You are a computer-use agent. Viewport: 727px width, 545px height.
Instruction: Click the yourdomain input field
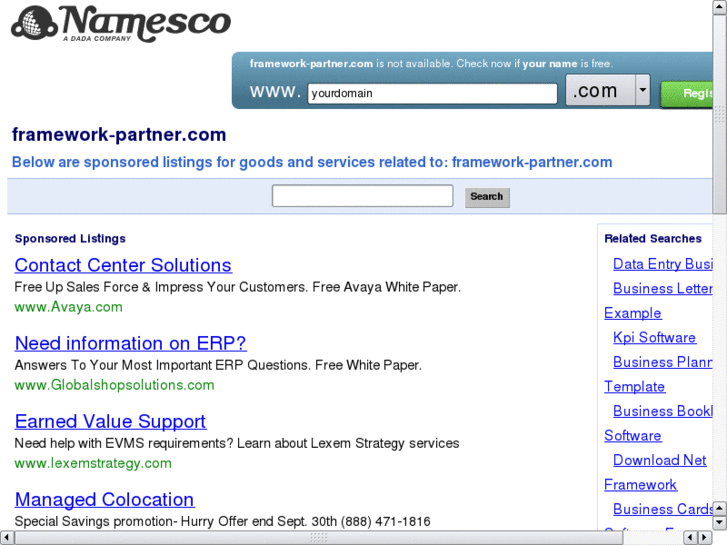(432, 93)
